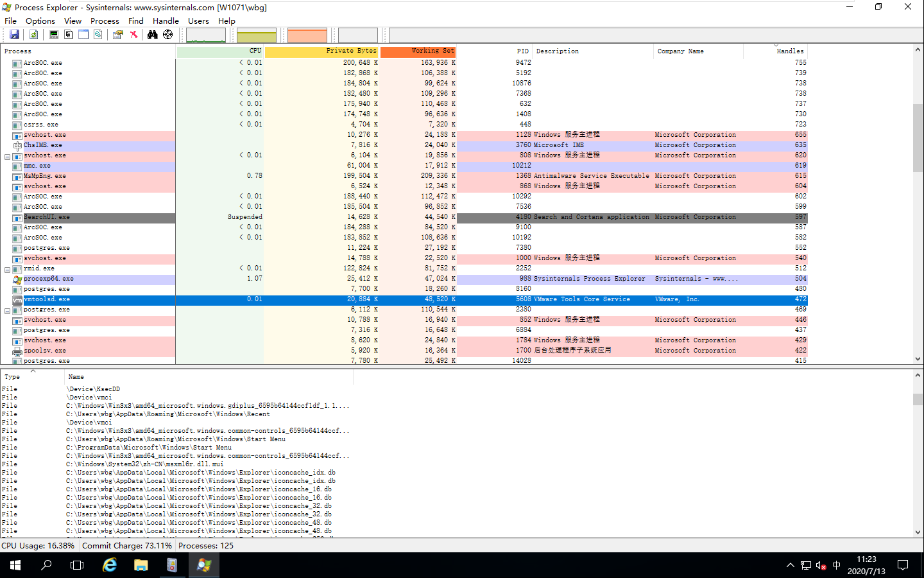Open taskbar search magnifier

tap(46, 565)
